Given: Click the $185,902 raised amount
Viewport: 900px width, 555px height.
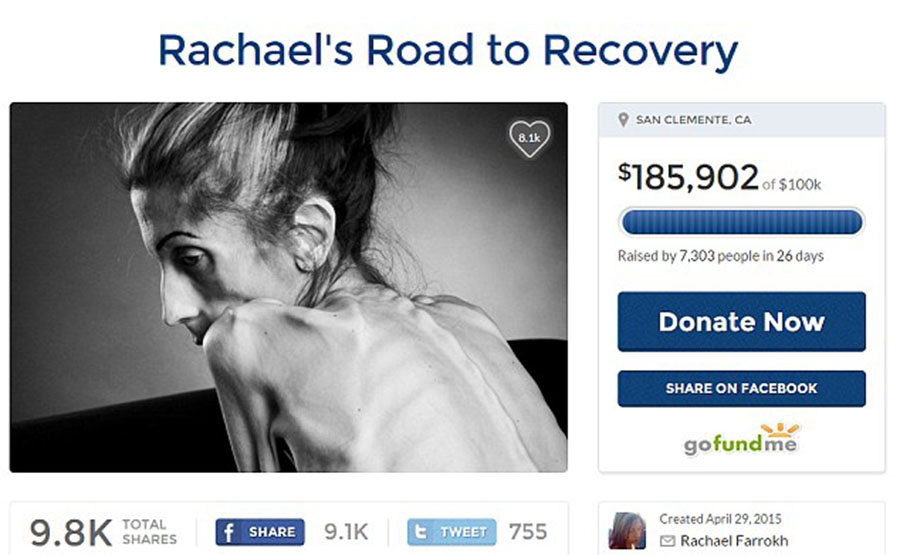Looking at the screenshot, I should (688, 177).
